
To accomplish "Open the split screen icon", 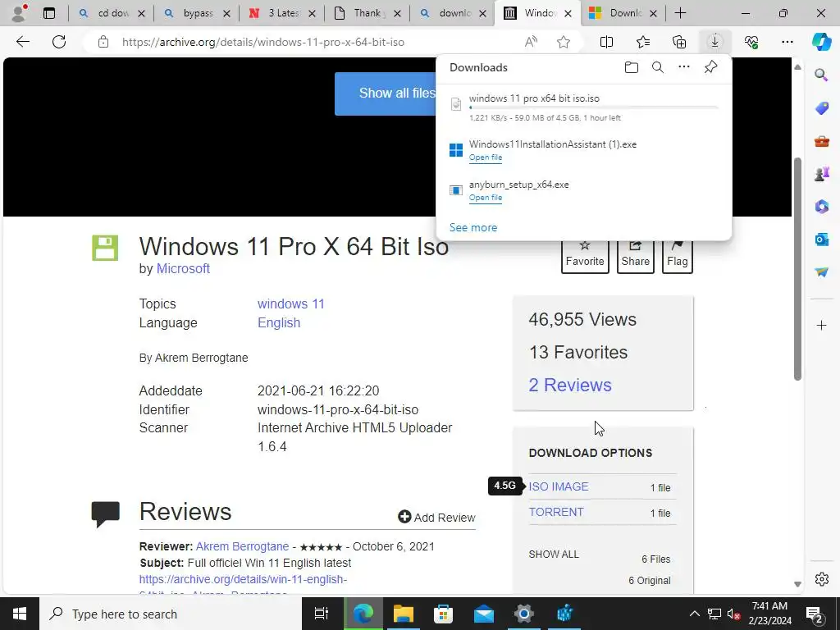I will (606, 42).
